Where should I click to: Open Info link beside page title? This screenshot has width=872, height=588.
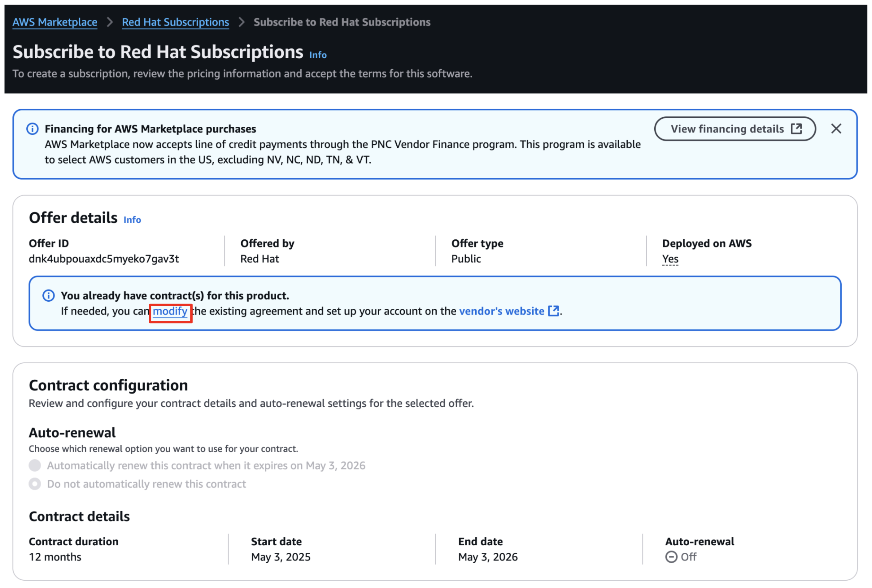[x=317, y=55]
